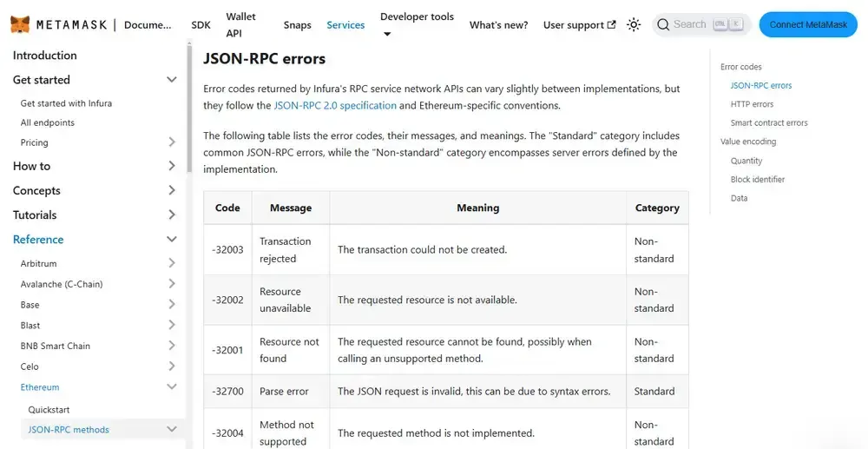Collapse the Ethereum chevron
This screenshot has width=868, height=449.
click(x=172, y=387)
